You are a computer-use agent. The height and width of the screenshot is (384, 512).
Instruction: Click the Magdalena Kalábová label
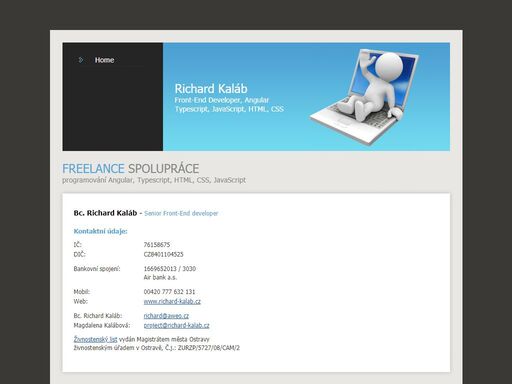click(102, 325)
